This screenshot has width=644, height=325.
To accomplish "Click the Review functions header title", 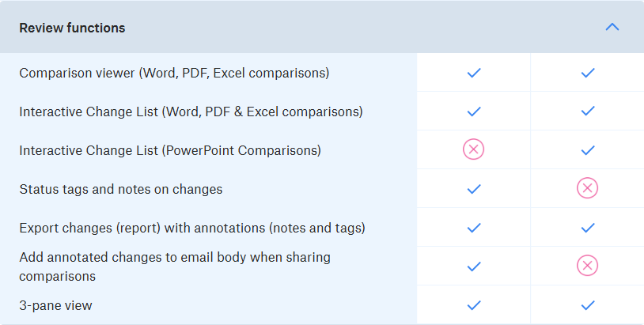I will pyautogui.click(x=72, y=28).
